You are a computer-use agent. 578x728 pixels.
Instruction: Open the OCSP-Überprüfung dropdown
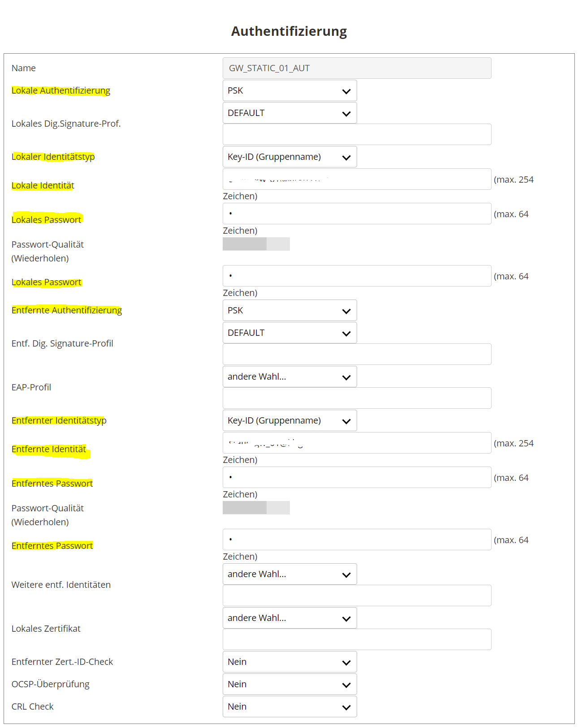tap(289, 684)
